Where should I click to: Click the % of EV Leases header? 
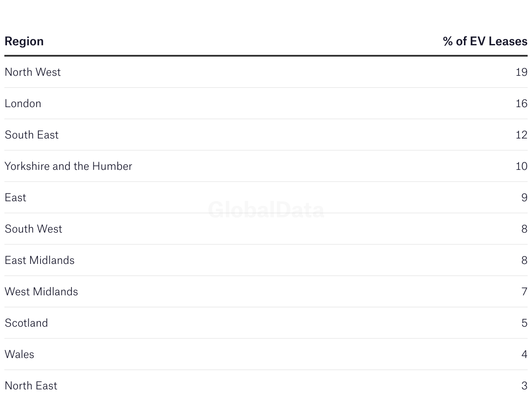tap(485, 41)
